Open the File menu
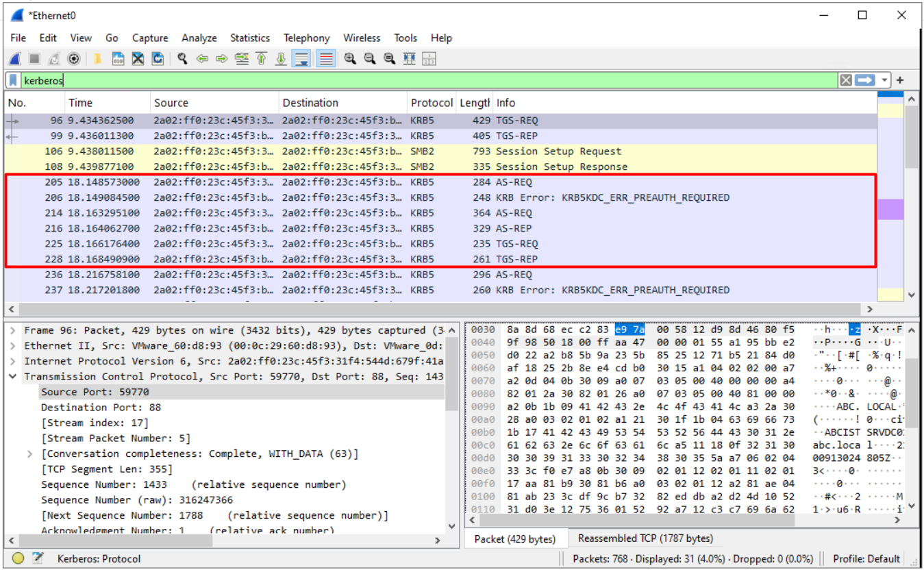The image size is (924, 570). (18, 38)
